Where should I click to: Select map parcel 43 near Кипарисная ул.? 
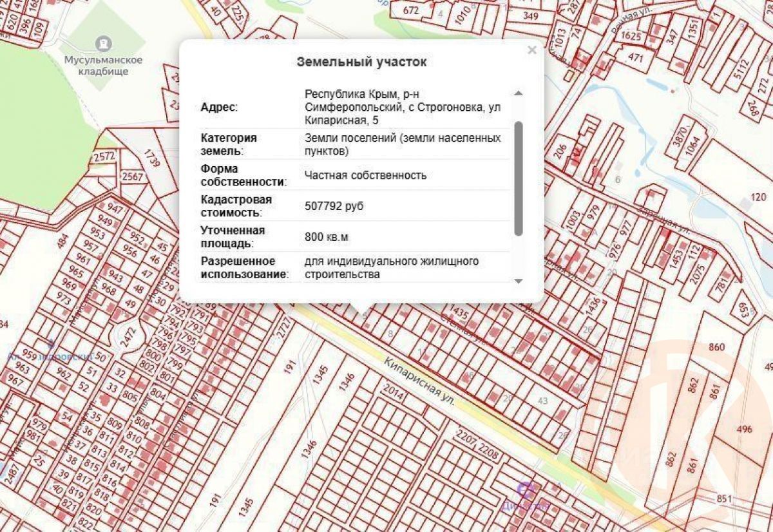click(x=542, y=401)
